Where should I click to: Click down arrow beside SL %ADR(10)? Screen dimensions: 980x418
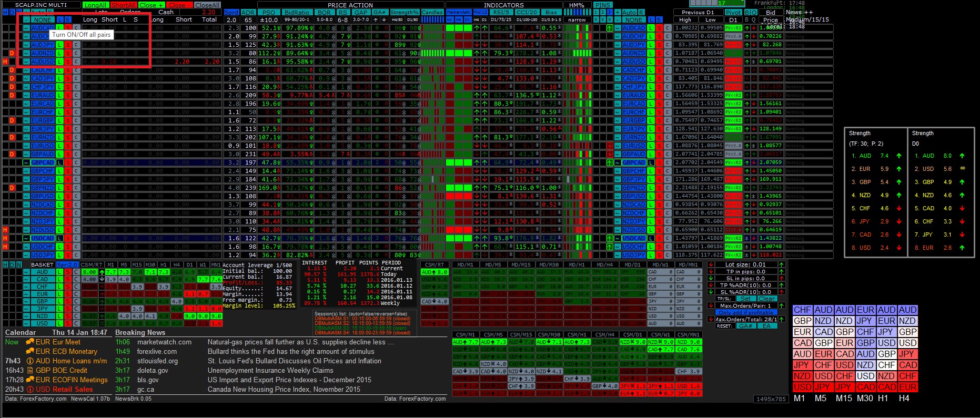coord(711,292)
